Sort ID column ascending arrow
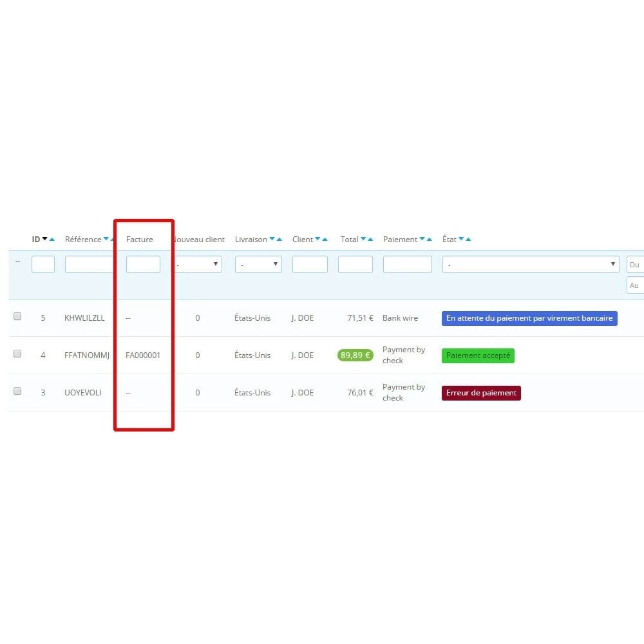This screenshot has width=644, height=644. click(52, 239)
